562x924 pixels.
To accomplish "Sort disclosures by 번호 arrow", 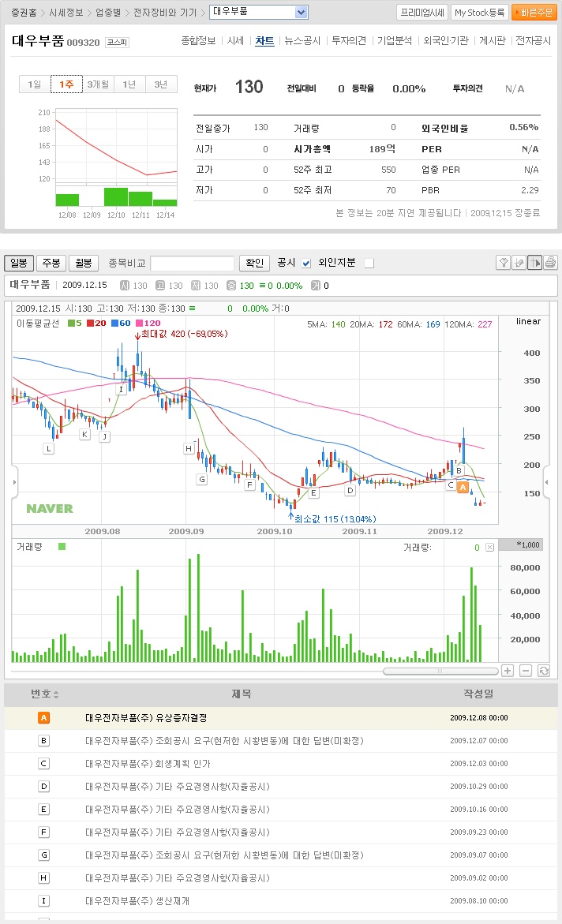I will click(56, 694).
